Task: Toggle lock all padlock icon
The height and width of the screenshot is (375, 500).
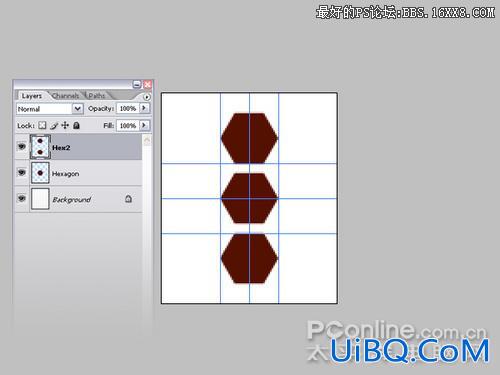Action: click(x=77, y=125)
